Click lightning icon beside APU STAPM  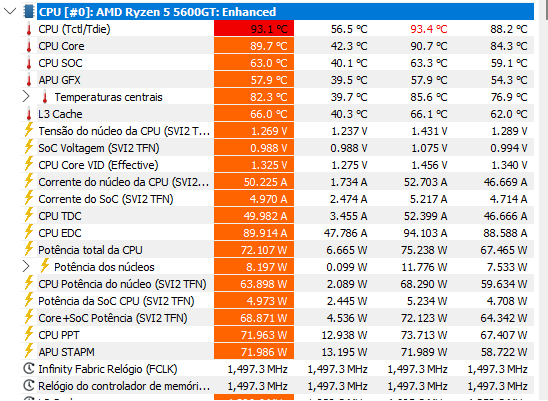pyautogui.click(x=29, y=351)
